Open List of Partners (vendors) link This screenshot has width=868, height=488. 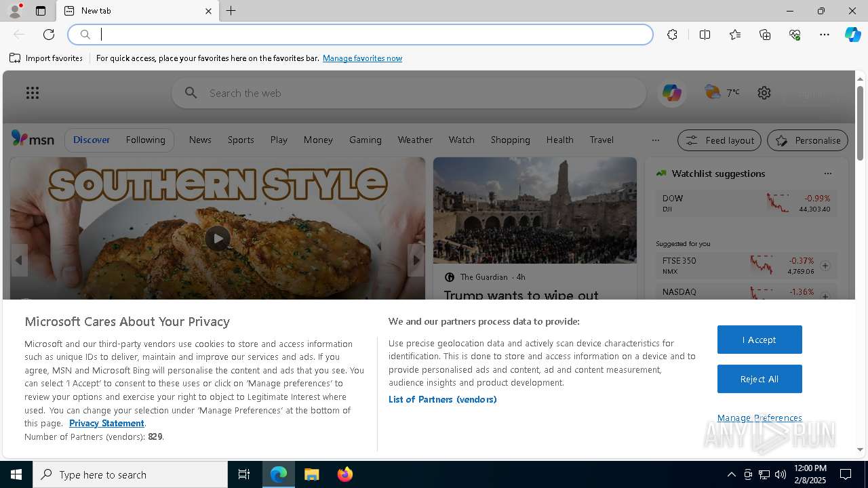pyautogui.click(x=443, y=399)
